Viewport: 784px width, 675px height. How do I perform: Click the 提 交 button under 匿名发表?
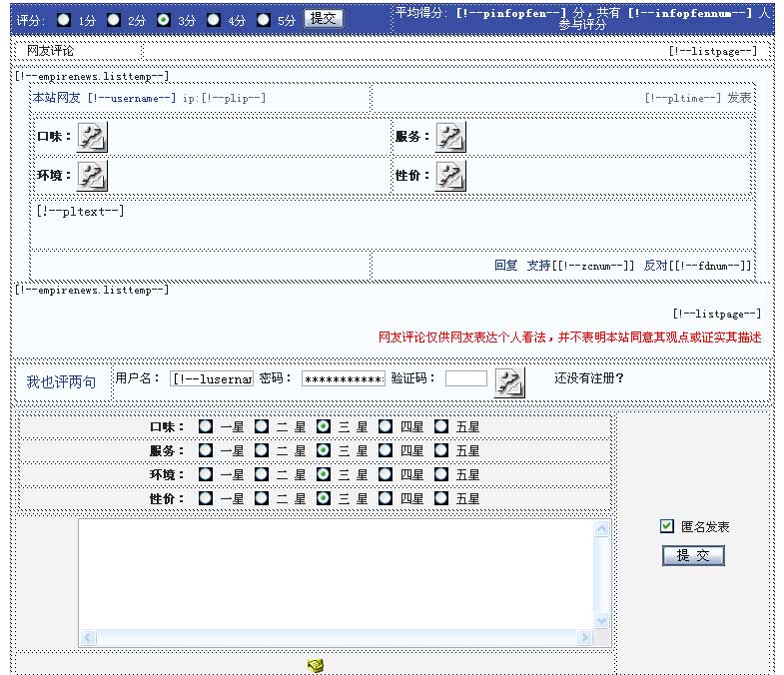point(693,555)
